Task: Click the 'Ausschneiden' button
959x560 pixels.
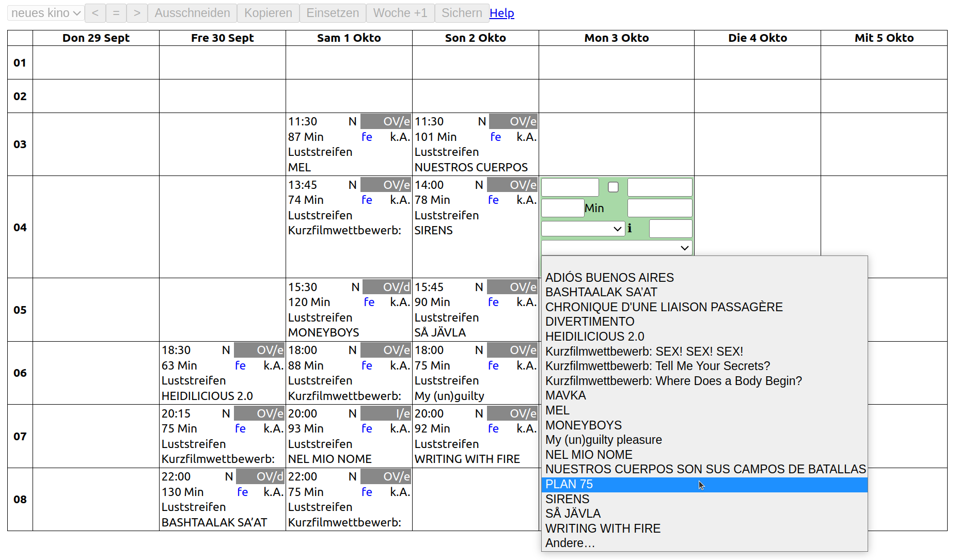Action: tap(192, 13)
